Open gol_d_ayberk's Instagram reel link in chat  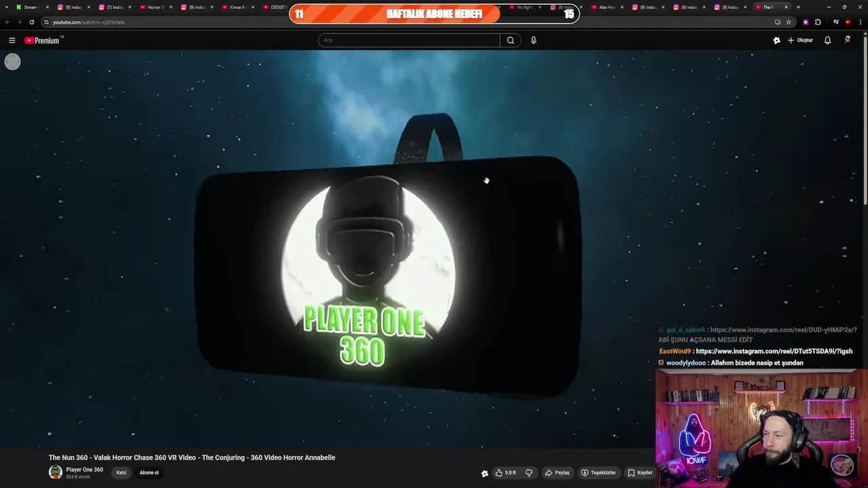783,330
